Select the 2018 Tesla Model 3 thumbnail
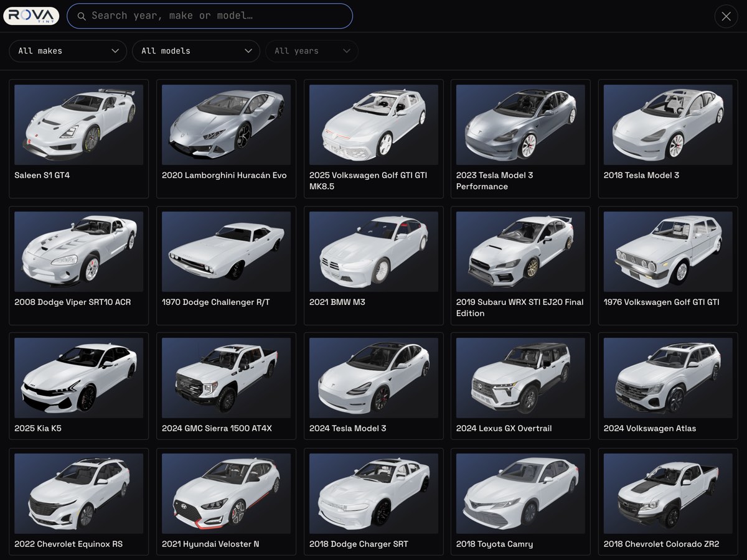Screen dimensions: 747x560 click(668, 124)
